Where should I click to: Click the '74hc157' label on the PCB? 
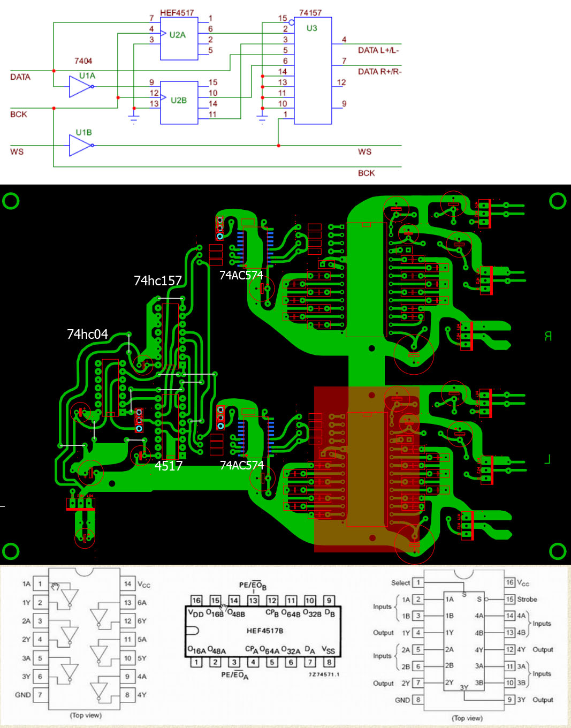pos(158,280)
